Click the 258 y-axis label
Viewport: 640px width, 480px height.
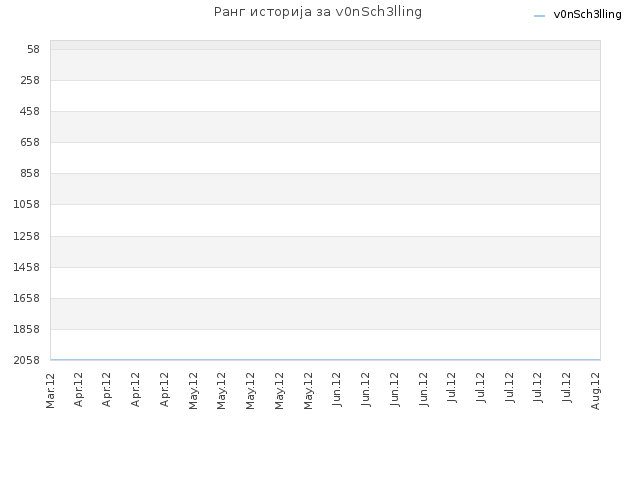pyautogui.click(x=30, y=80)
